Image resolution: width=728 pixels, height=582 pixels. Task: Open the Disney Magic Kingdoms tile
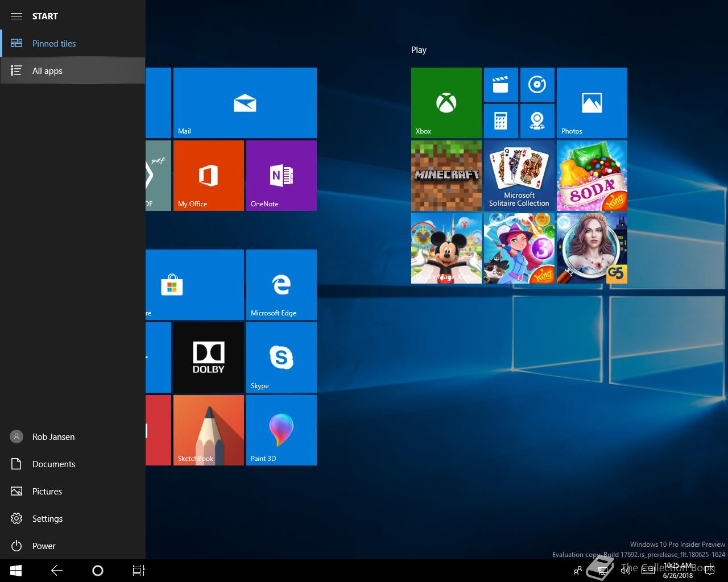point(446,248)
